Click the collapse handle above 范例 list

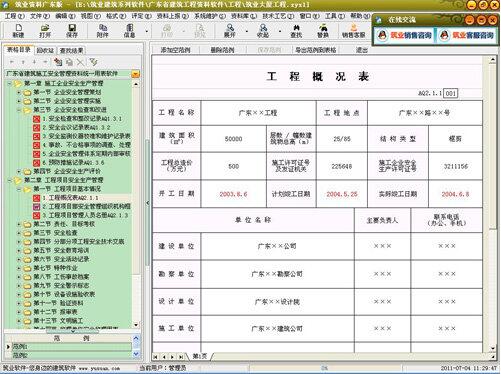tap(72, 331)
